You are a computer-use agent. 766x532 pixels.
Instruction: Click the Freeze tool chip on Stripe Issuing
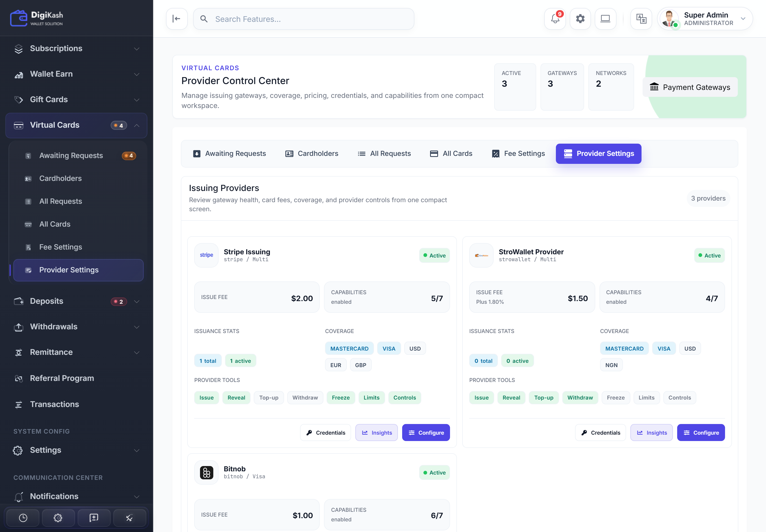pyautogui.click(x=341, y=398)
